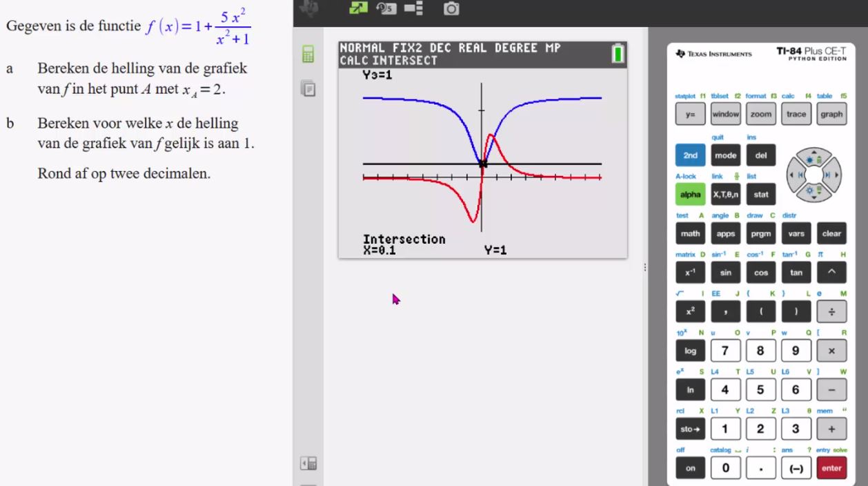Open the math menu key
Viewport: 868px width, 486px height.
(x=690, y=233)
